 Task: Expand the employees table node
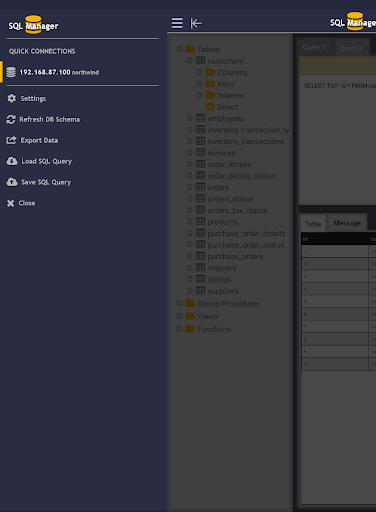pos(189,118)
